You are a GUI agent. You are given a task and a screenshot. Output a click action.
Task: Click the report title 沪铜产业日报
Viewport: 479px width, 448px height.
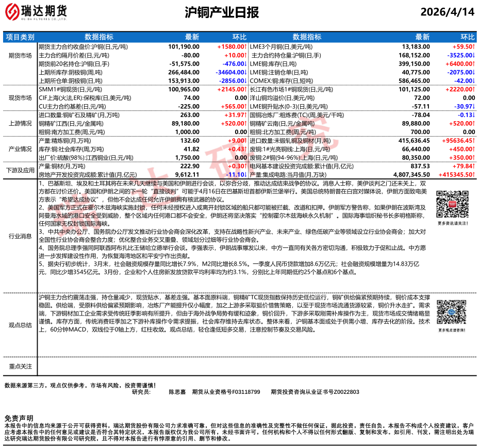[x=221, y=13]
